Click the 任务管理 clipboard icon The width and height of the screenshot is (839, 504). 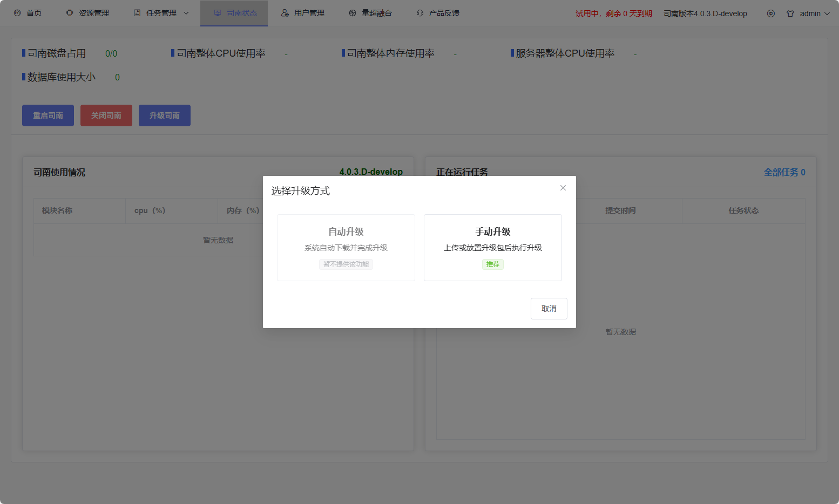point(137,13)
